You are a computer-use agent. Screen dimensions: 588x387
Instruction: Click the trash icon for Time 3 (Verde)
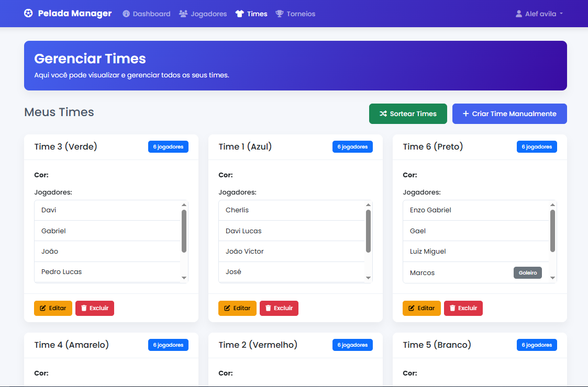point(84,309)
